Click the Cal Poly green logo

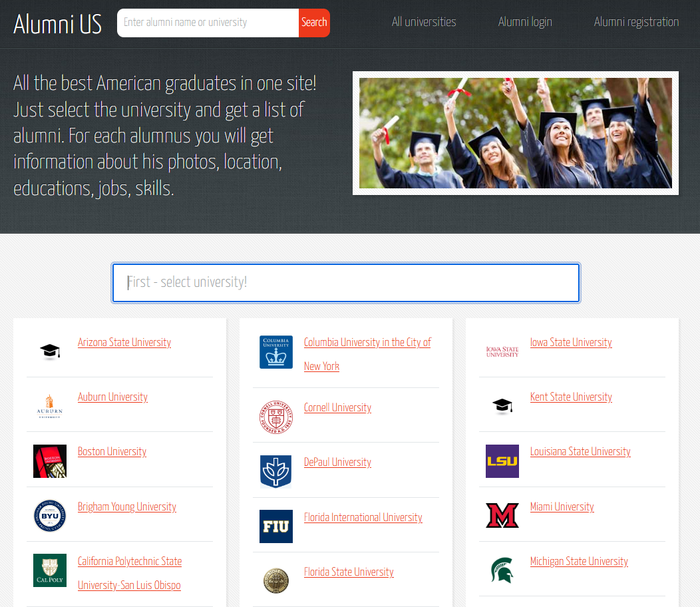click(50, 570)
